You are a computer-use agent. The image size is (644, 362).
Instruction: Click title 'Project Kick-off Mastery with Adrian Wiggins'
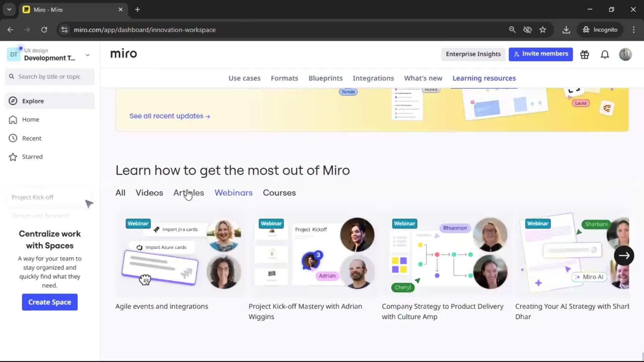pyautogui.click(x=305, y=311)
